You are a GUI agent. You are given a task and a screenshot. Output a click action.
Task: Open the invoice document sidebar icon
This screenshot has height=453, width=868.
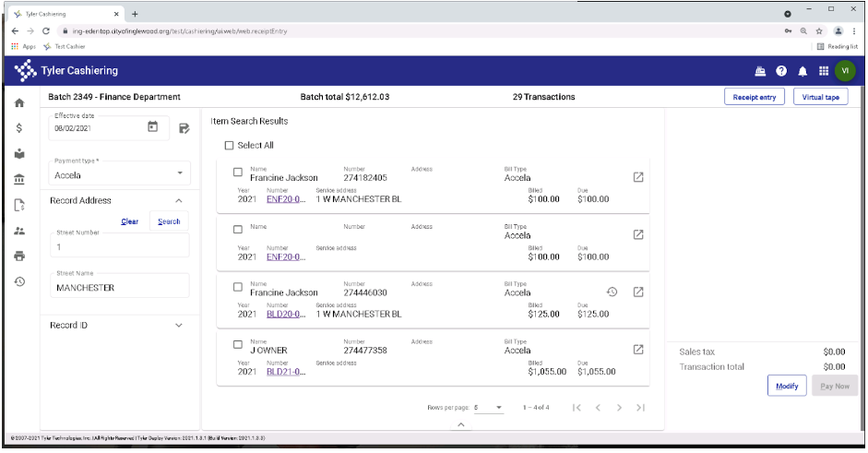[19, 205]
